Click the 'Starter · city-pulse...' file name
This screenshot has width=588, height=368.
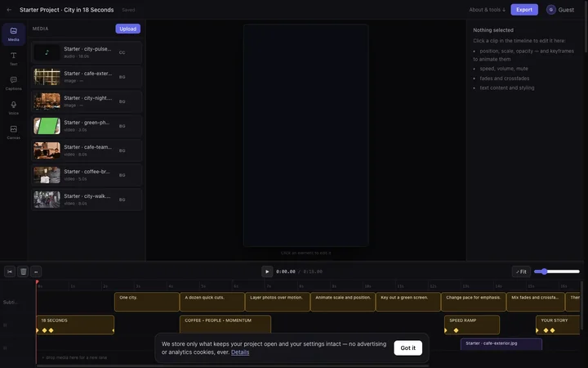[x=87, y=49]
